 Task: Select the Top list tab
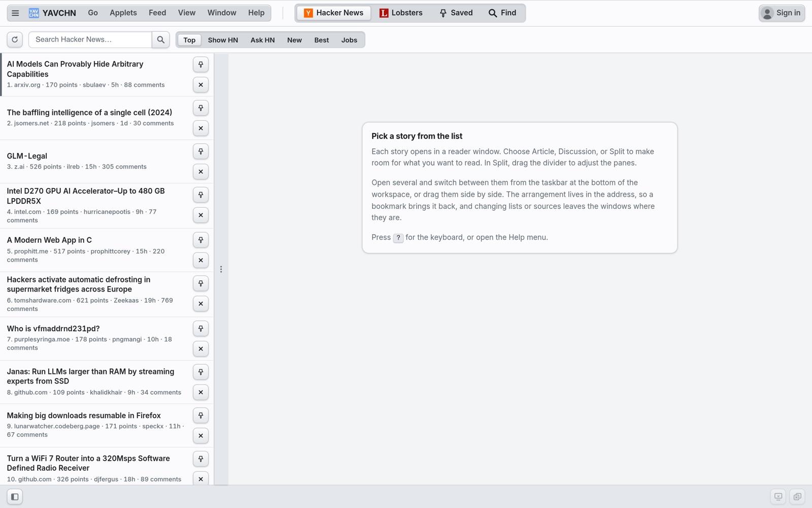[x=189, y=40]
